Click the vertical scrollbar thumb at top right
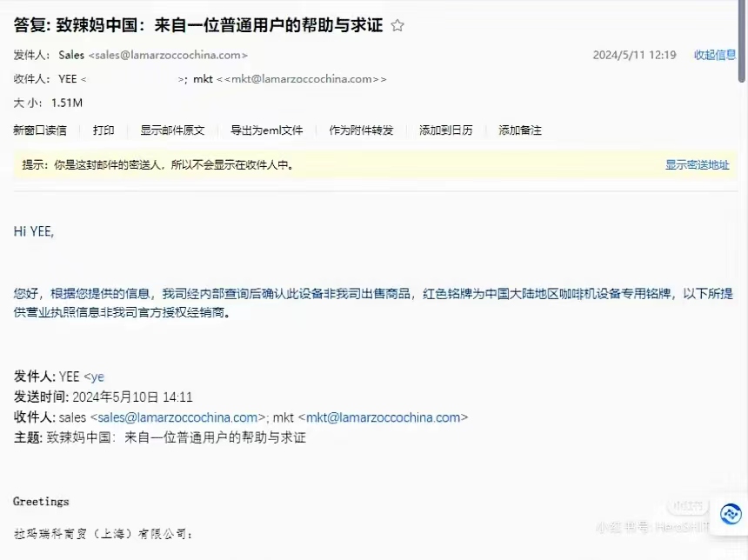The image size is (748, 560). point(742,41)
